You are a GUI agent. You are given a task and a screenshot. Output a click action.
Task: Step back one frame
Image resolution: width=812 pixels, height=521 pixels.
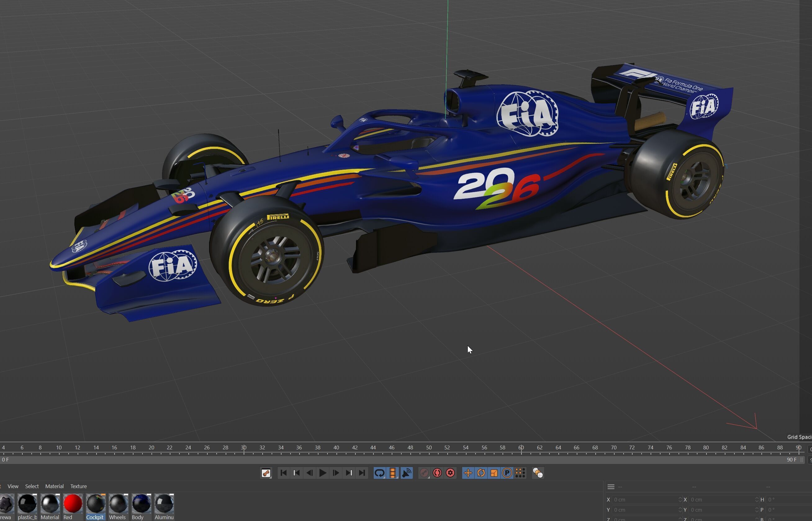(309, 473)
